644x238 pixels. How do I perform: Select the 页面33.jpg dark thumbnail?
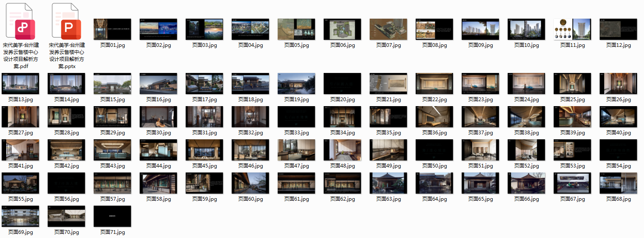296,117
